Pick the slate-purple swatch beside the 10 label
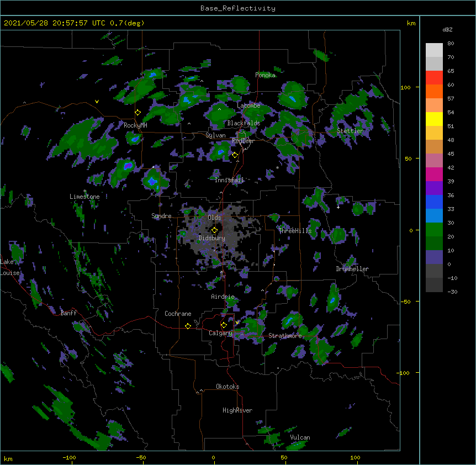This screenshot has height=465, width=476. point(434,257)
